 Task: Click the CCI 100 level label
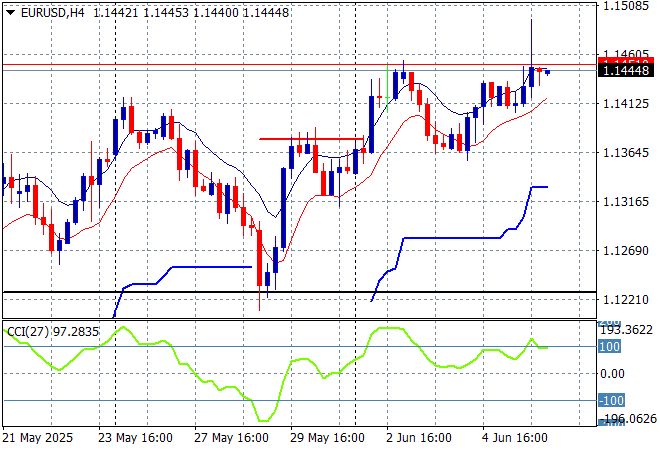tap(608, 347)
